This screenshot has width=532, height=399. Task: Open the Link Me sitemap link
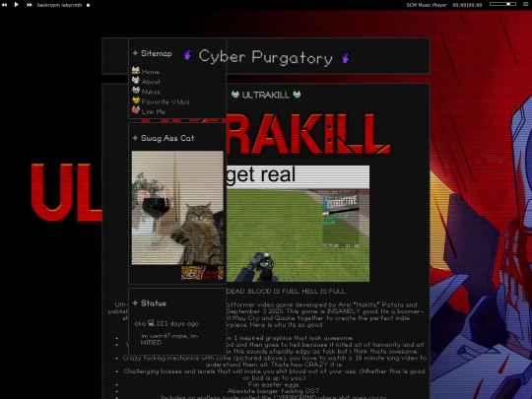154,112
